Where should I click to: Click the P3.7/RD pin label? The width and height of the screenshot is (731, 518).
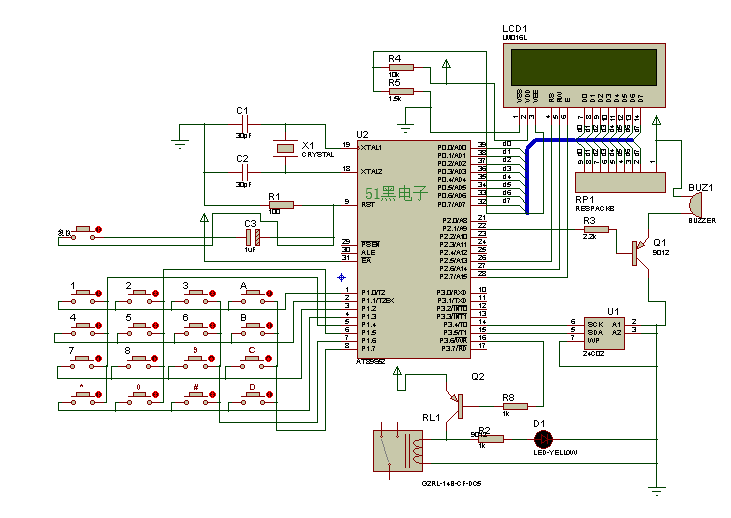pyautogui.click(x=454, y=348)
